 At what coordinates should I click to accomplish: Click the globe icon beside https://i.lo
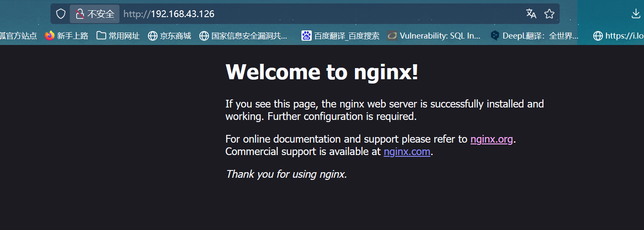pyautogui.click(x=598, y=36)
